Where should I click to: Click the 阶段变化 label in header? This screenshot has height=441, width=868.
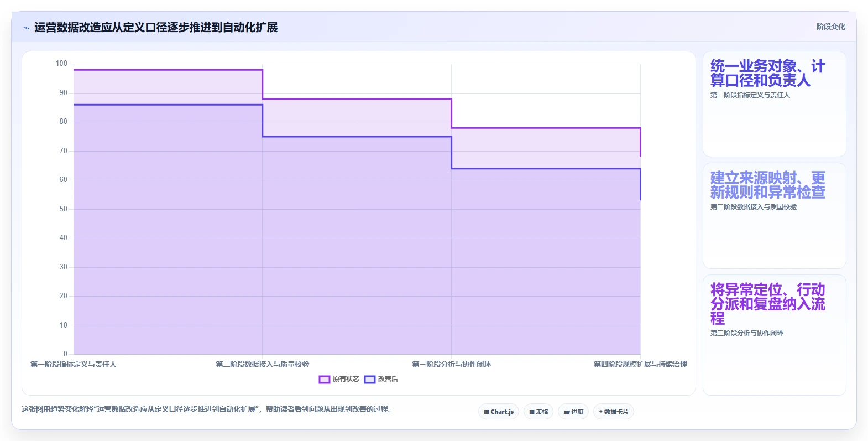(830, 27)
